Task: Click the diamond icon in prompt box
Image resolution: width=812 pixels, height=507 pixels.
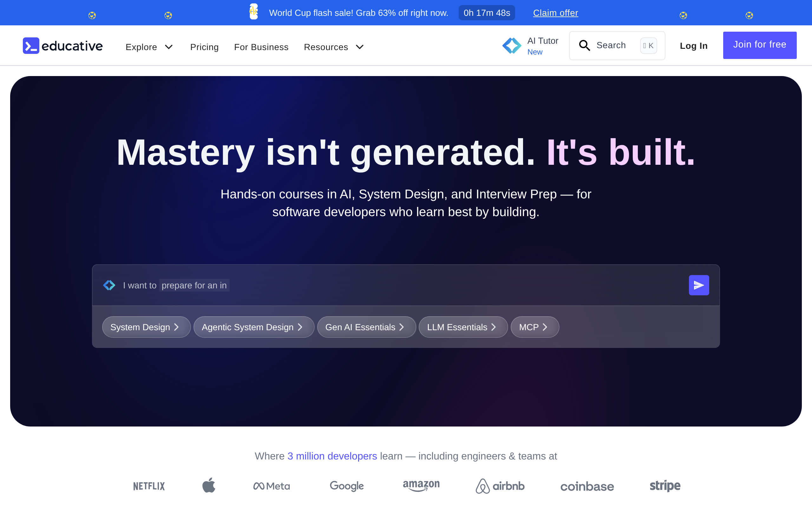Action: pos(109,285)
